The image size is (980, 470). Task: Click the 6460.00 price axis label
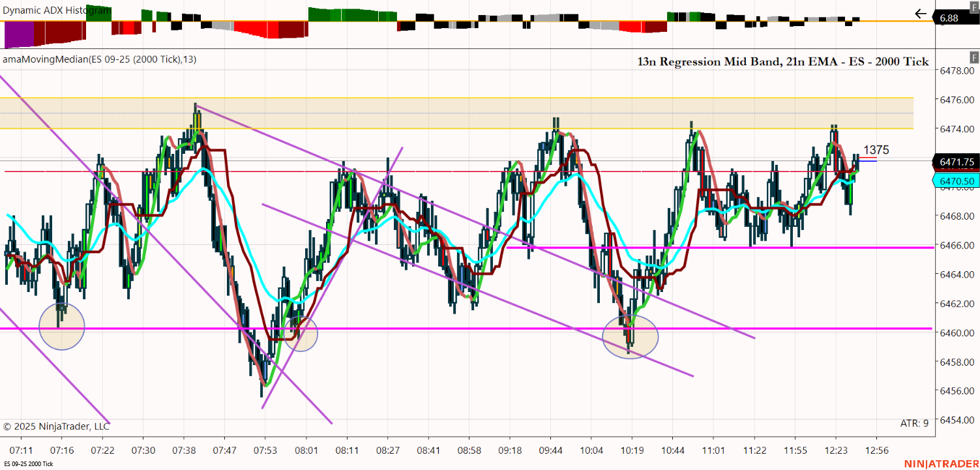point(956,333)
